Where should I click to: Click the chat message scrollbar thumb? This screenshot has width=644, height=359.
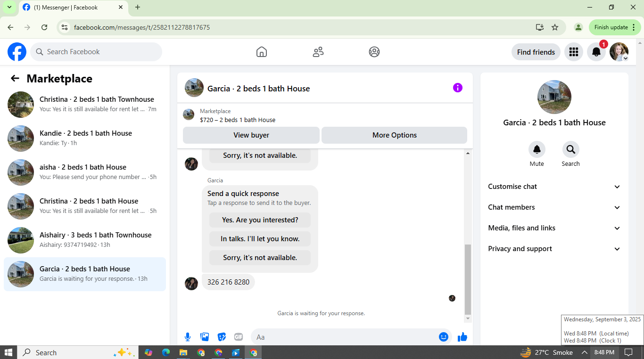click(x=468, y=279)
